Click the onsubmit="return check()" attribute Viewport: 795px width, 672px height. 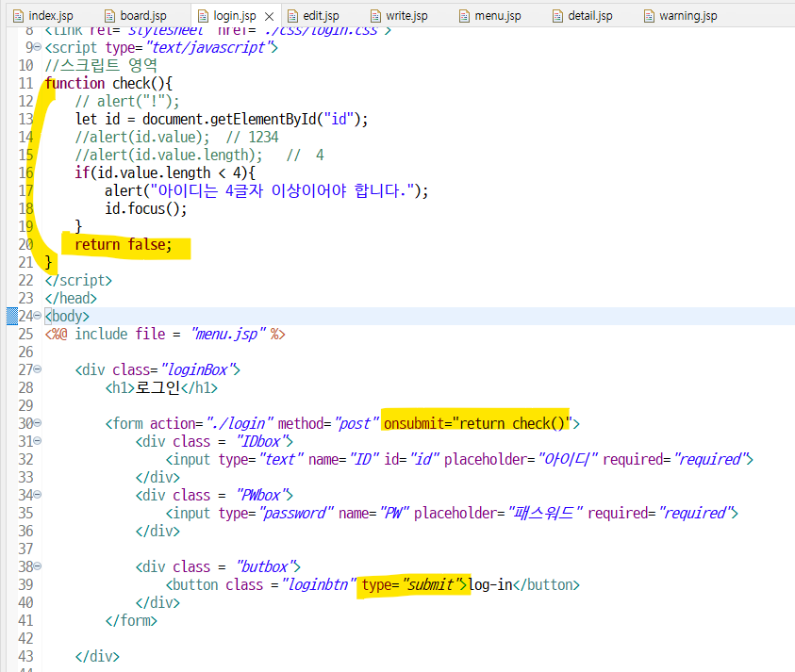478,423
